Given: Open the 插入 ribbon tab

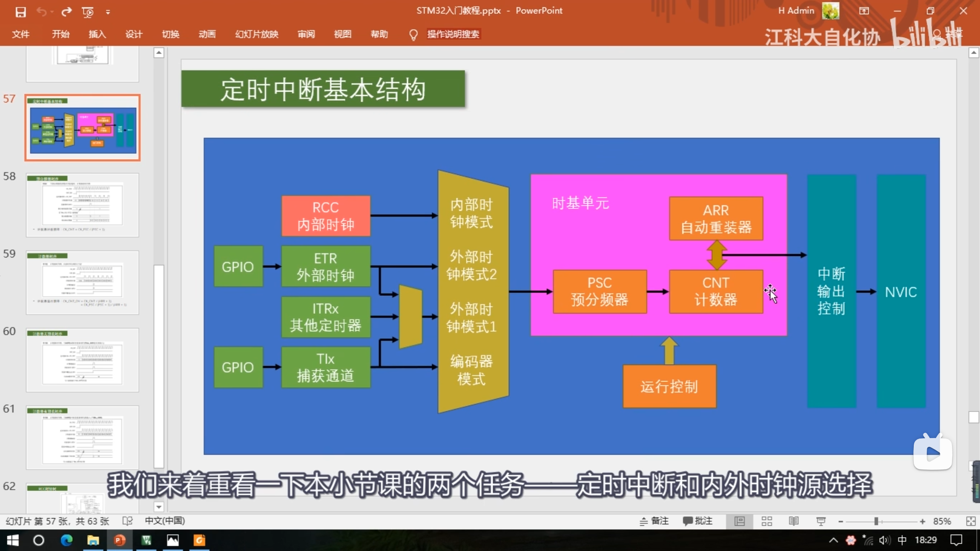Looking at the screenshot, I should [x=97, y=34].
